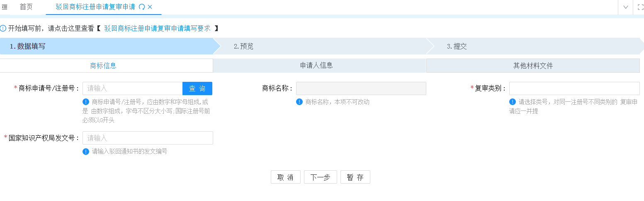The height and width of the screenshot is (201, 644).
Task: Toggle fullscreen mode icon
Action: tap(640, 7)
